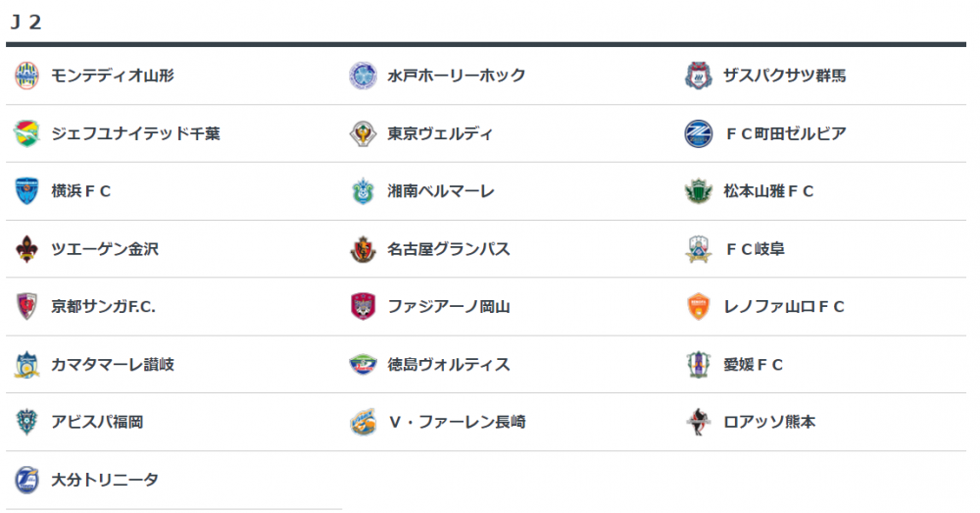
Task: Click the Mito HollyHock club crest
Action: click(x=363, y=76)
